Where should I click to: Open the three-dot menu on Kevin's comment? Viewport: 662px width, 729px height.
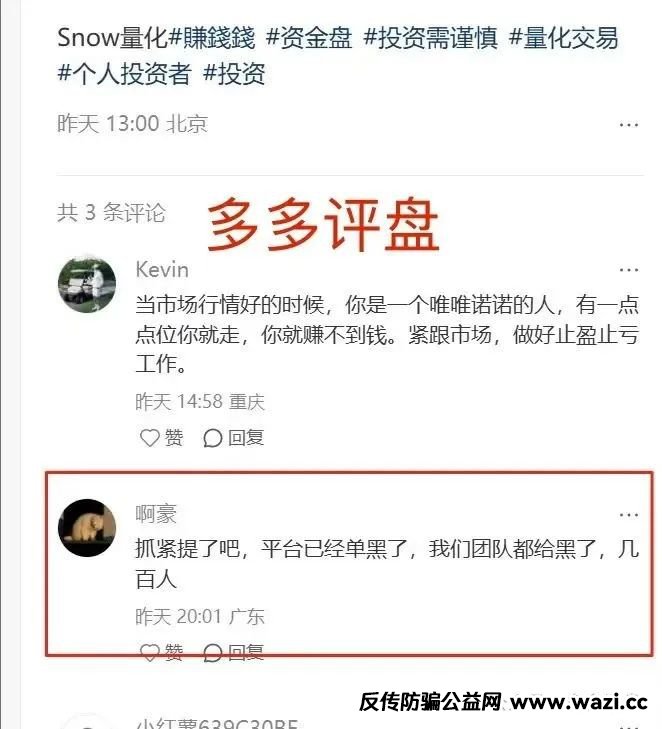click(629, 270)
